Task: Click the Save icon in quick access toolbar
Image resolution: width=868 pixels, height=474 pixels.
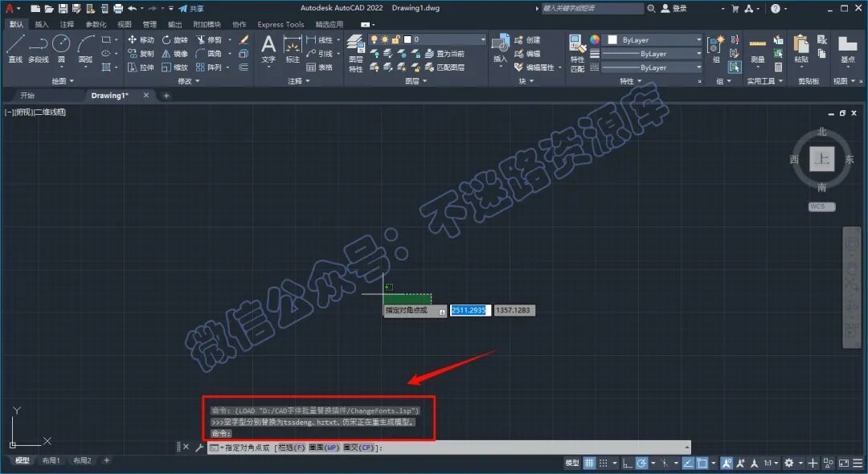Action: point(63,8)
